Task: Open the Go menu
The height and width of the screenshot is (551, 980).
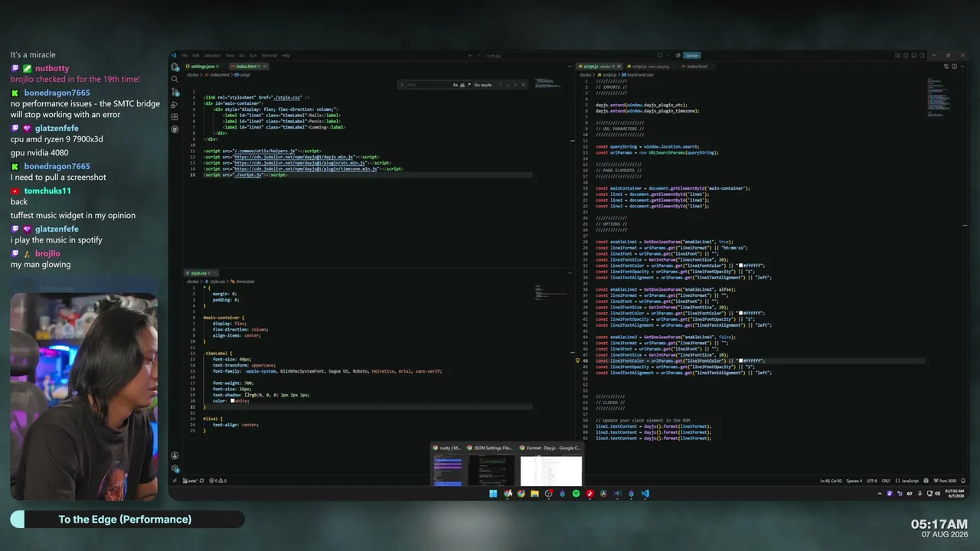Action: (x=242, y=56)
